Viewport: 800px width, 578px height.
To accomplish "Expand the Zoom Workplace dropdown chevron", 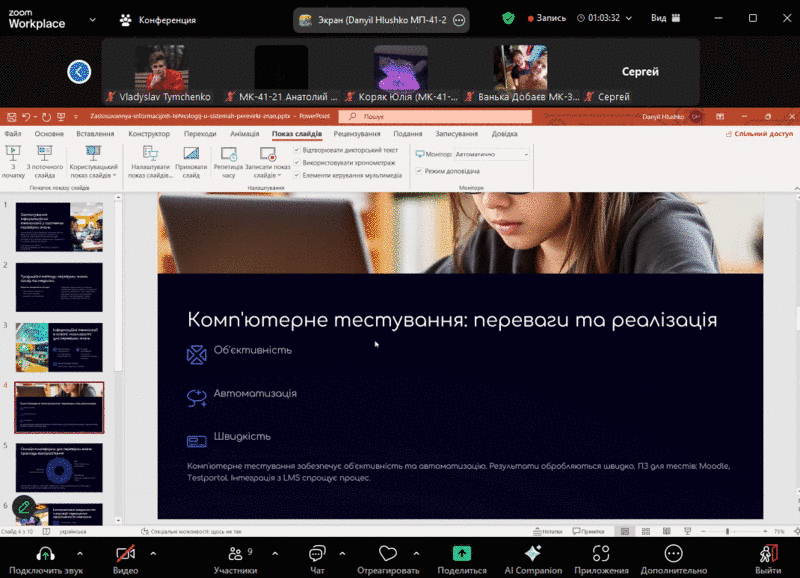I will pyautogui.click(x=92, y=19).
